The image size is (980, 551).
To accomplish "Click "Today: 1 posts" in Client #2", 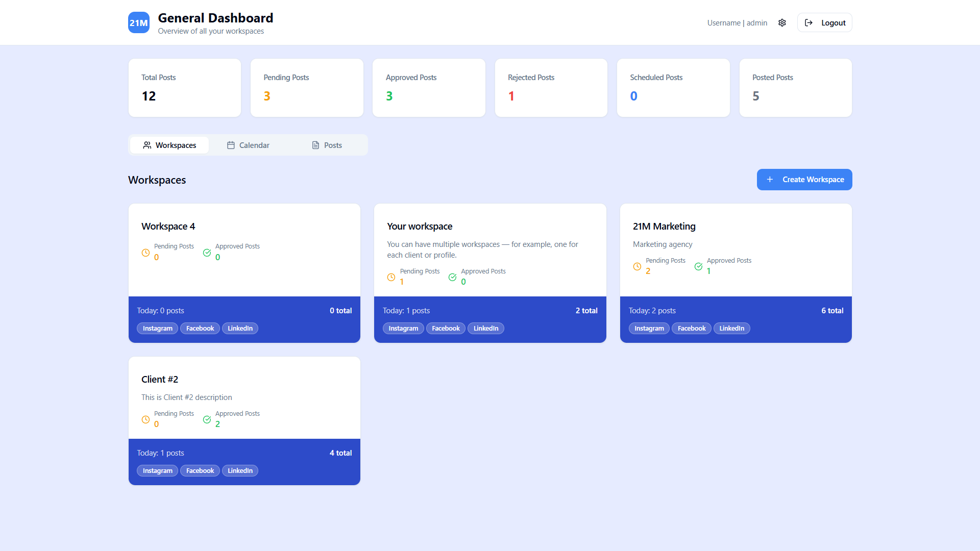I will tap(160, 453).
